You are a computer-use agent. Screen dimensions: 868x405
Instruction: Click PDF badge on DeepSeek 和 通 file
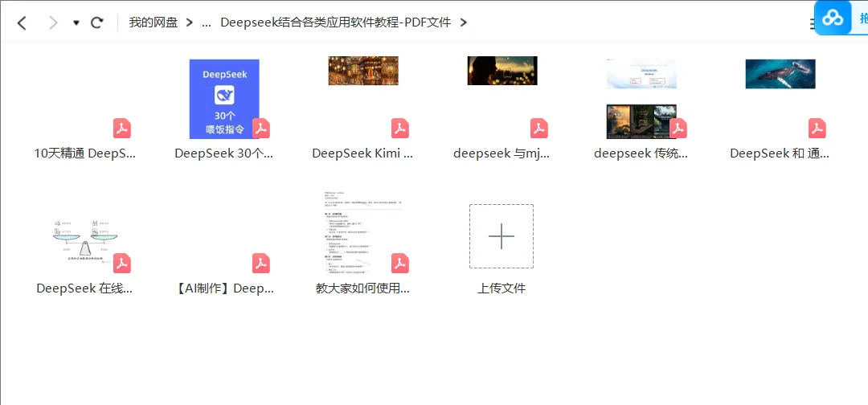coord(817,129)
